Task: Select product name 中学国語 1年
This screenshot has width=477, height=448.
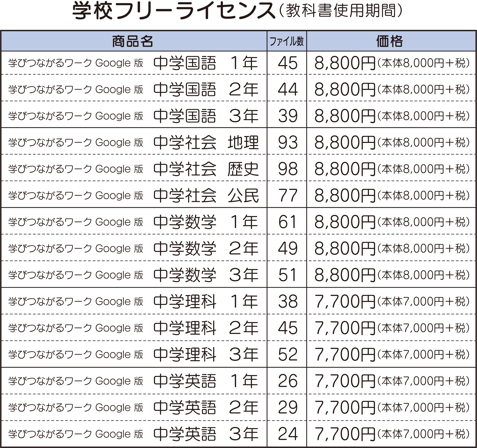Action: point(206,63)
